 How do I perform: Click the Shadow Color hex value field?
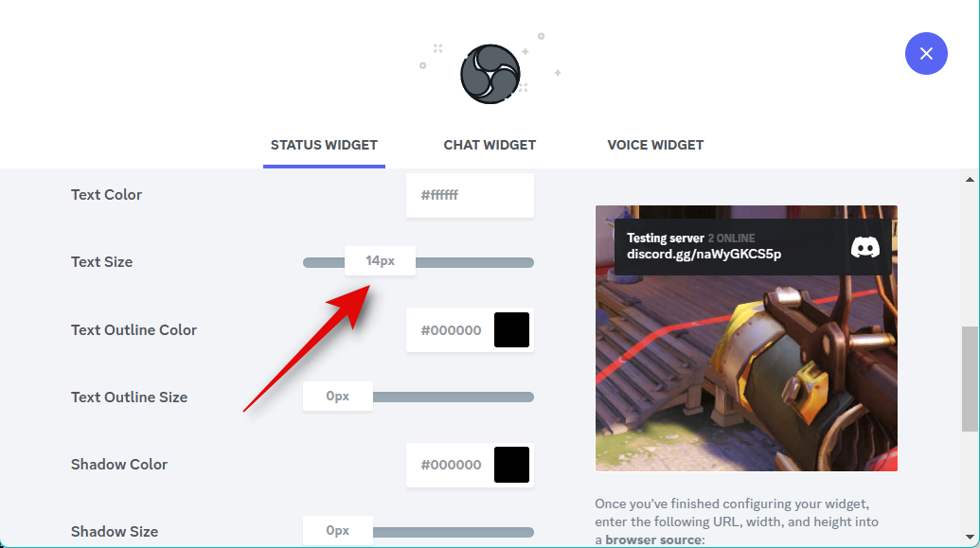[x=451, y=465]
